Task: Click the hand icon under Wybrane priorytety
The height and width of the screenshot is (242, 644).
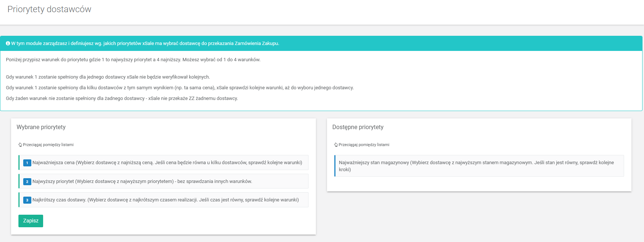Action: pos(20,145)
